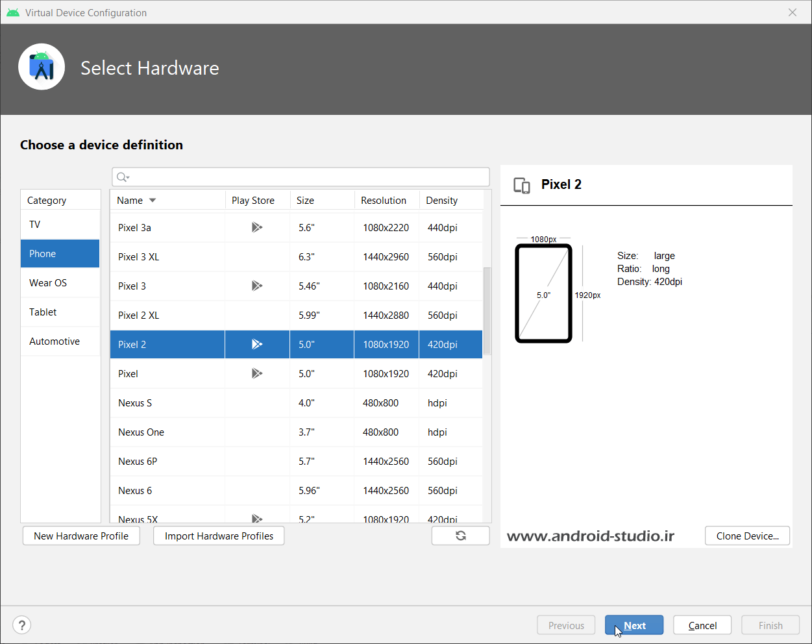Sort by the Density column header

pyautogui.click(x=451, y=200)
